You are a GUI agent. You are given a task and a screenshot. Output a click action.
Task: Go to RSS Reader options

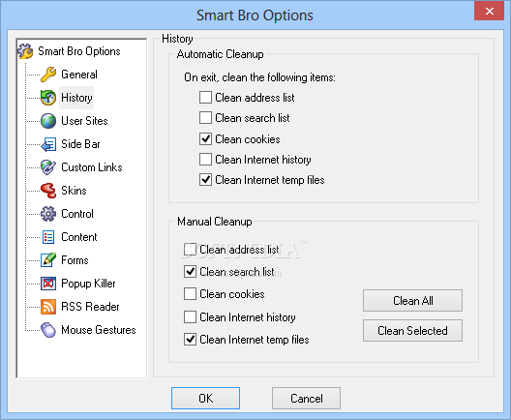click(90, 307)
